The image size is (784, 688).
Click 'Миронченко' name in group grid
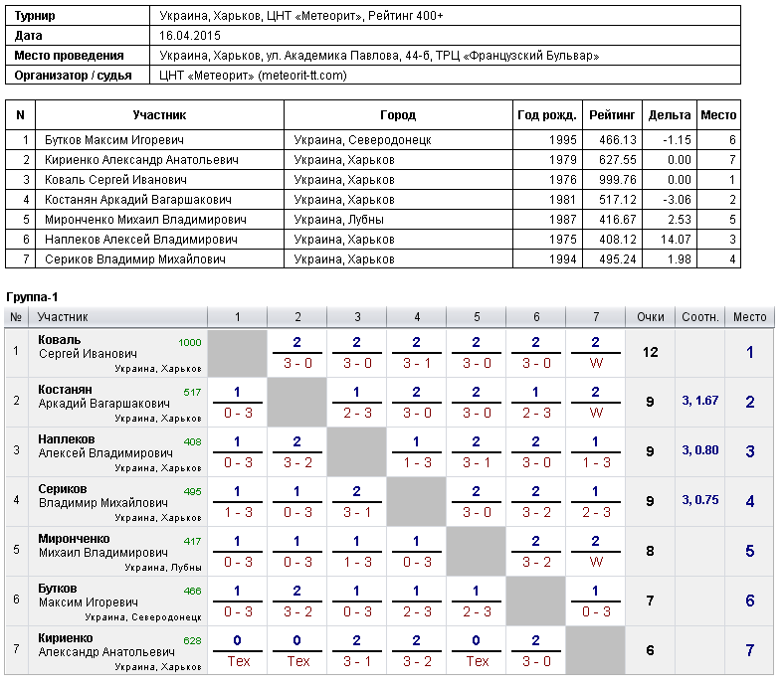tap(74, 539)
